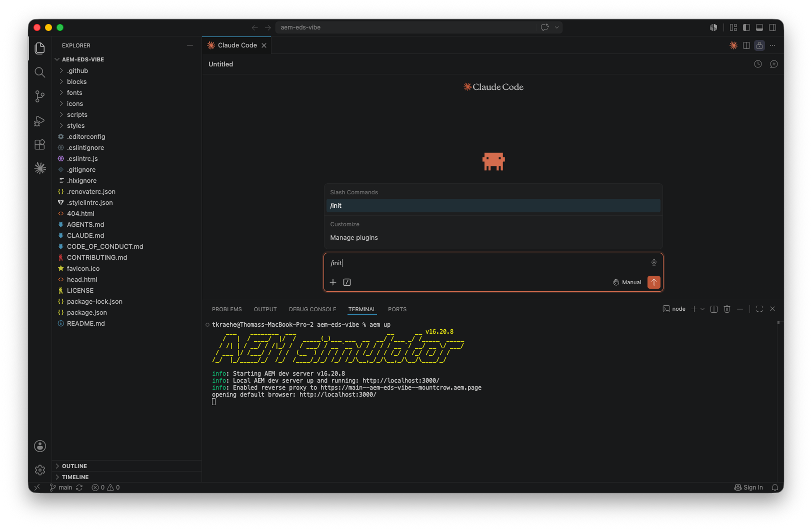Click the Split Terminal icon
Screen dimensions: 812x530
pyautogui.click(x=714, y=309)
